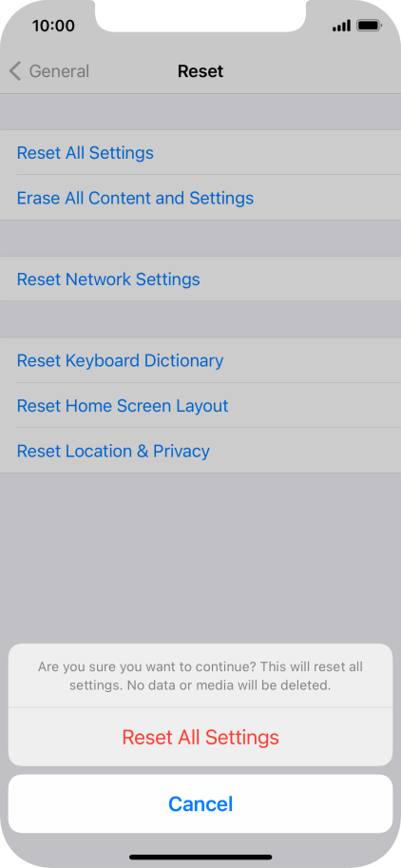Choose Reset Location & Privacy
Screen dimensions: 401x868
coord(200,451)
